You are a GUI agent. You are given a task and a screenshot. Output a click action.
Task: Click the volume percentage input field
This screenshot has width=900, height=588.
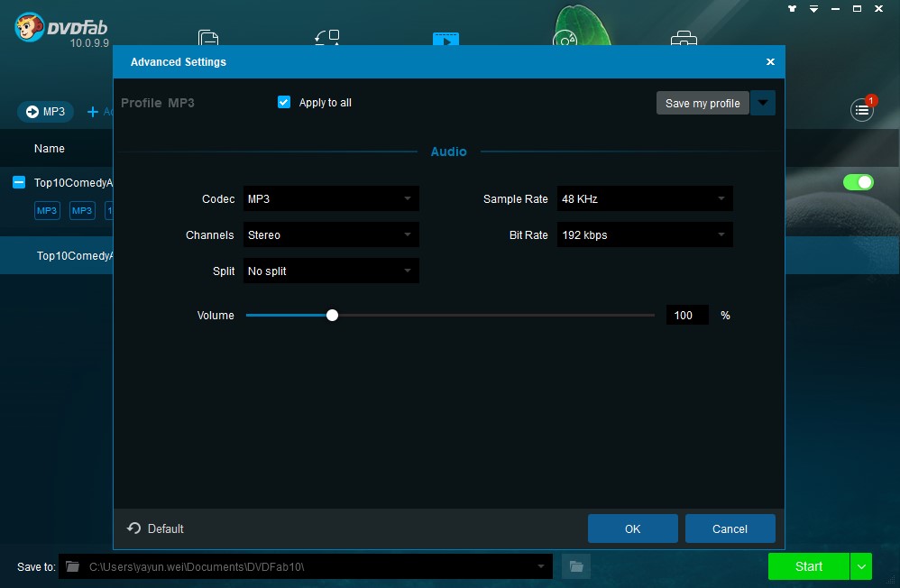pos(686,315)
